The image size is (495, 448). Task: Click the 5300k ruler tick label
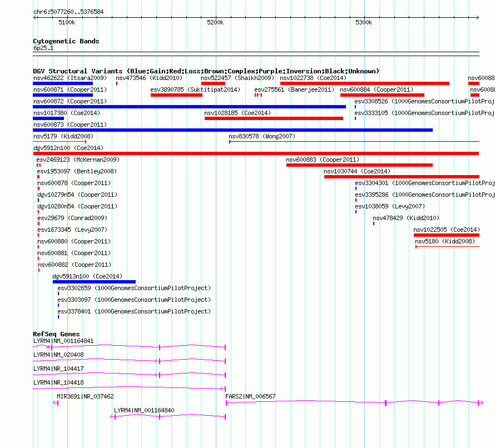tap(364, 22)
